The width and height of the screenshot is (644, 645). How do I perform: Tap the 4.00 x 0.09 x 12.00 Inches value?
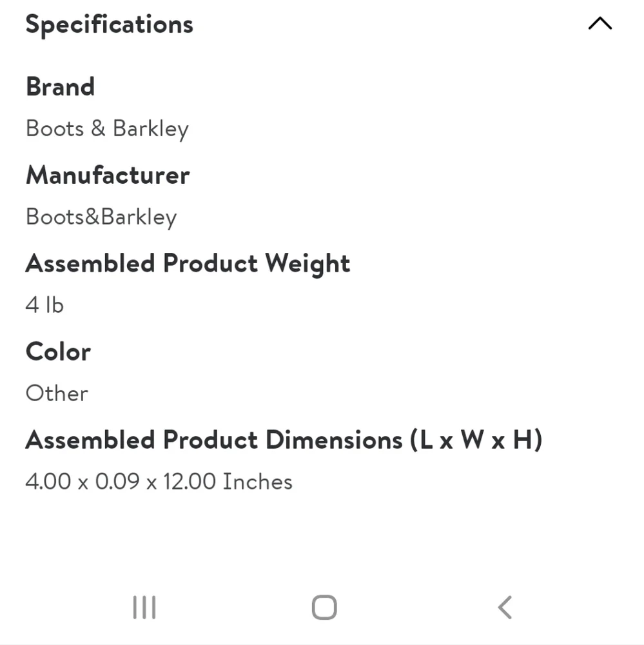tap(159, 481)
